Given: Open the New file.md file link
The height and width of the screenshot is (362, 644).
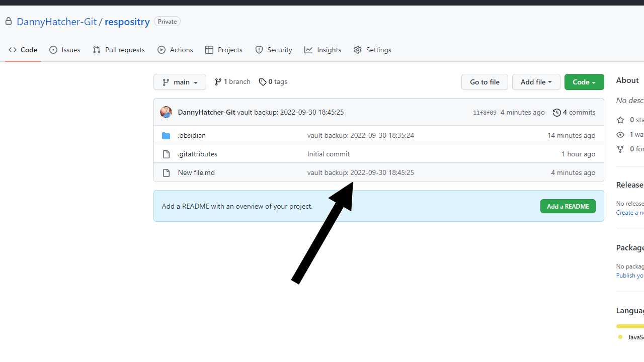Looking at the screenshot, I should point(196,173).
